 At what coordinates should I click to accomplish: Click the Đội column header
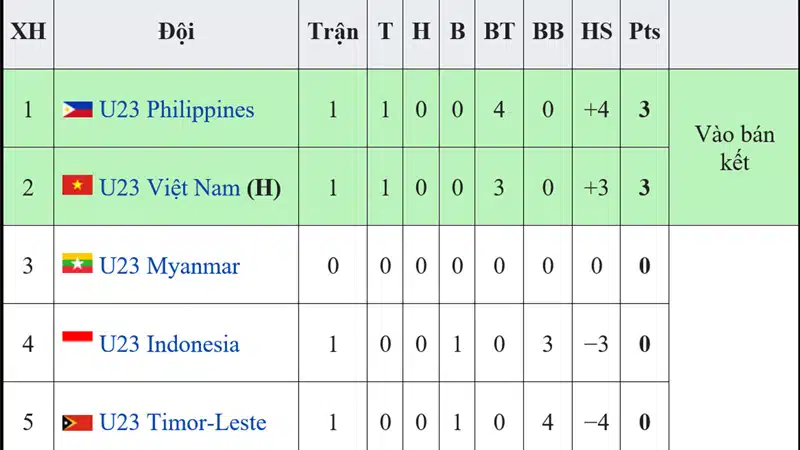click(x=176, y=32)
